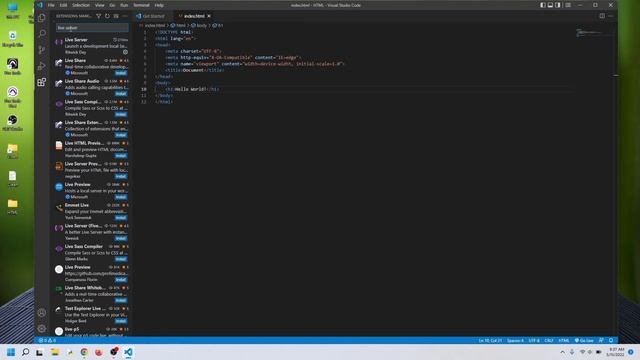
Task: Toggle the secondary side bar layout icon
Action: (558, 5)
